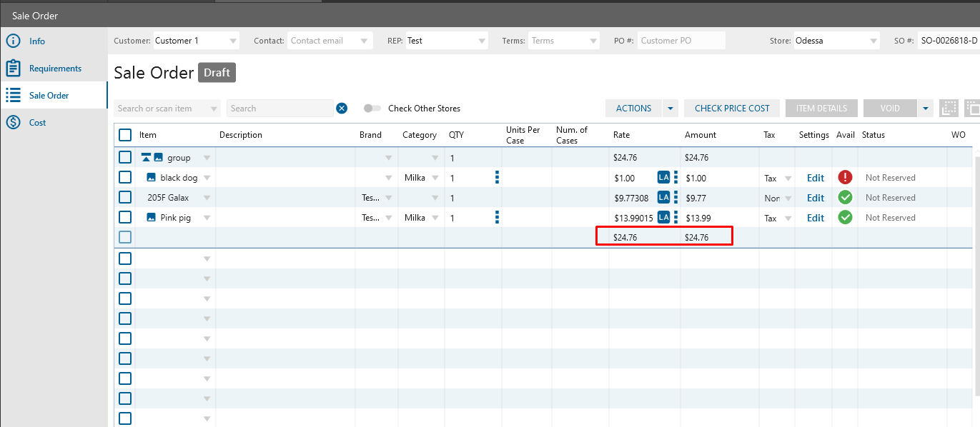Collapse the group row using its arrow icon
980x427 pixels.
click(x=146, y=158)
